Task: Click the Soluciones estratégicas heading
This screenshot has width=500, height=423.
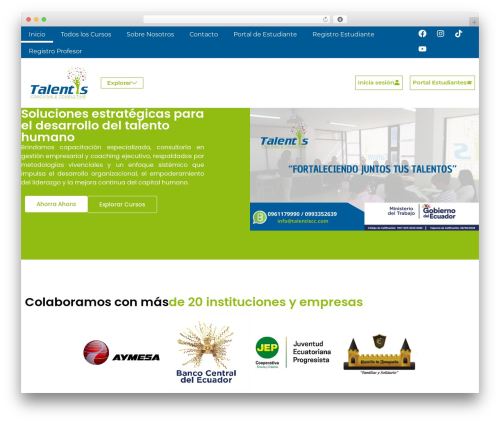Action: click(113, 125)
